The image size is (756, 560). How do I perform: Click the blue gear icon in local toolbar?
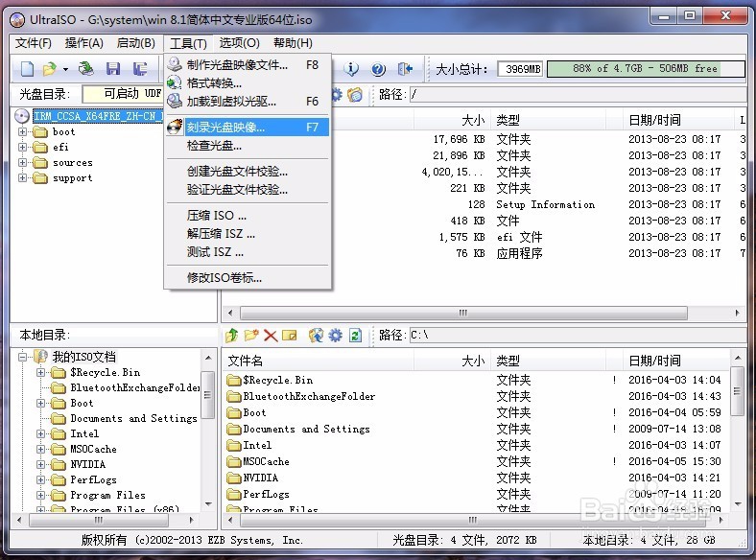[336, 335]
